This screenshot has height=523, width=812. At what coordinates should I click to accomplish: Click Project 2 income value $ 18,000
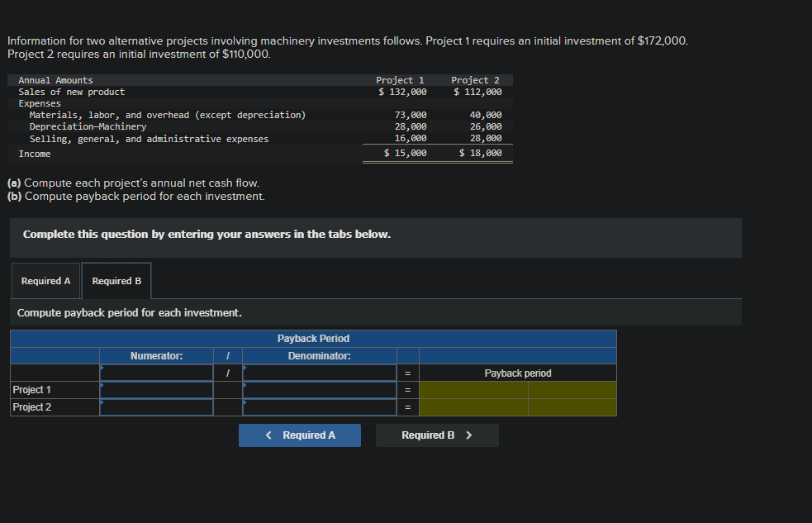pos(480,154)
